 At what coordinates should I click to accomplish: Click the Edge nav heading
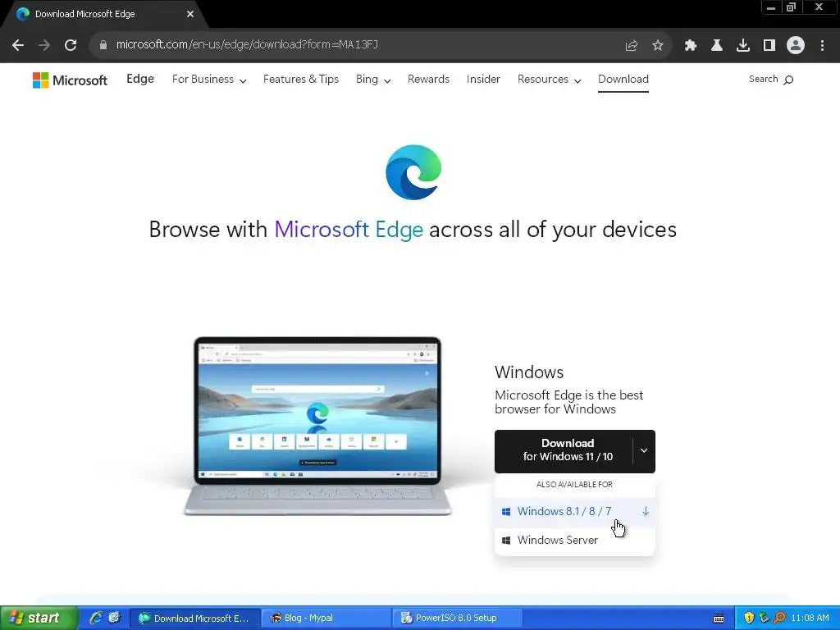tap(140, 79)
